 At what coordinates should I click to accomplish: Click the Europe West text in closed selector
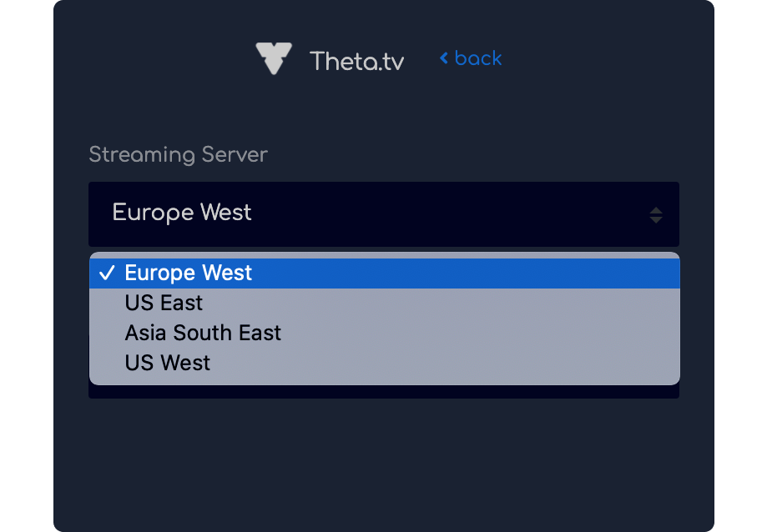(x=182, y=213)
